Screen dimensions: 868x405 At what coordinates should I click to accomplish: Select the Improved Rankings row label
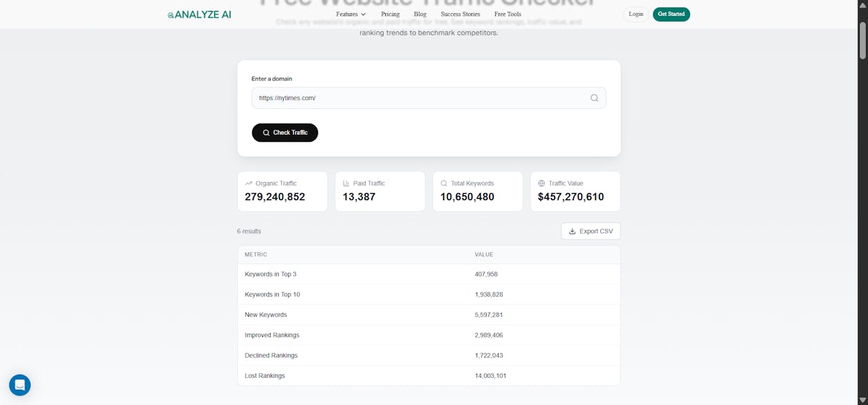point(272,335)
